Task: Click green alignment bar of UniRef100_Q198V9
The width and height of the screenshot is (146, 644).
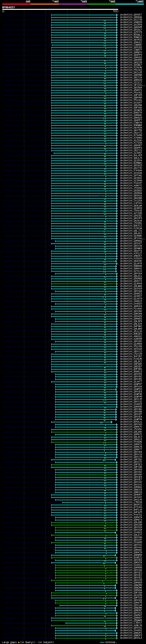Action: (84, 284)
